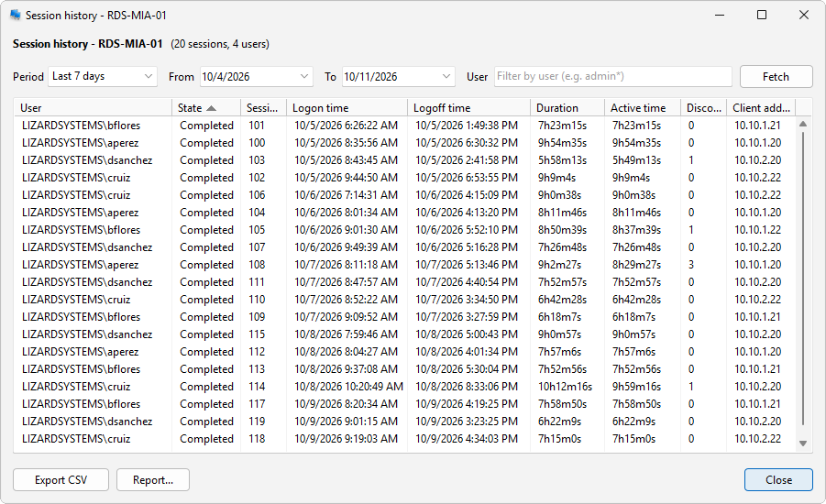Select the dsanchez row for session 111
Image resolution: width=826 pixels, height=504 pixels.
pyautogui.click(x=404, y=281)
